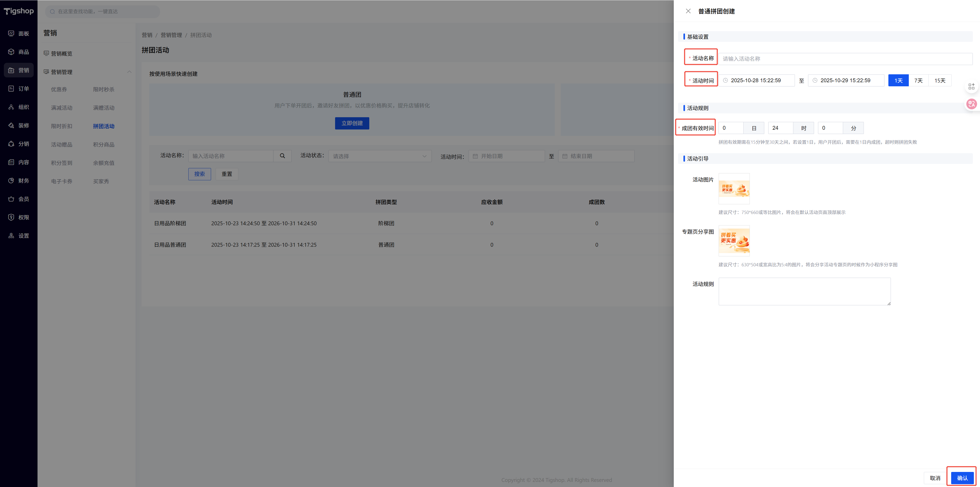The height and width of the screenshot is (487, 980).
Task: Open the 面板 dashboard icon in sidebar
Action: tap(11, 33)
